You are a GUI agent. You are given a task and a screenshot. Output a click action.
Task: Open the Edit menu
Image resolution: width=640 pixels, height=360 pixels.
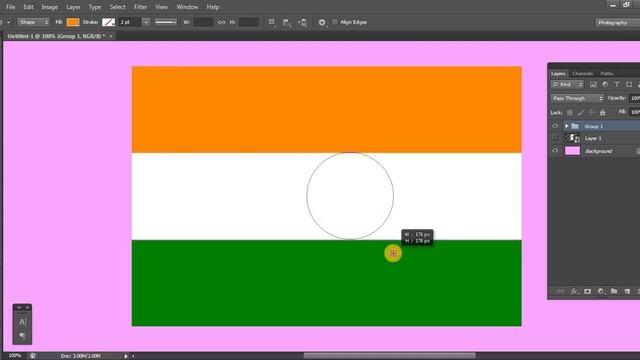pyautogui.click(x=28, y=7)
